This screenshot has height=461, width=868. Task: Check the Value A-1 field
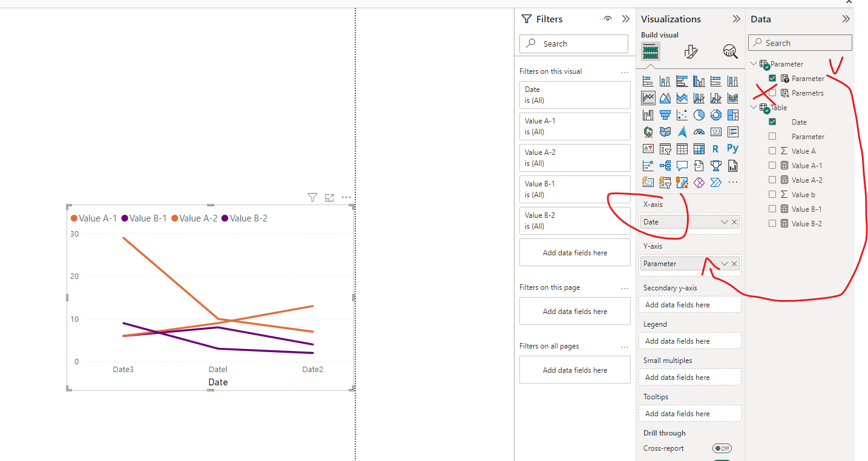[772, 165]
